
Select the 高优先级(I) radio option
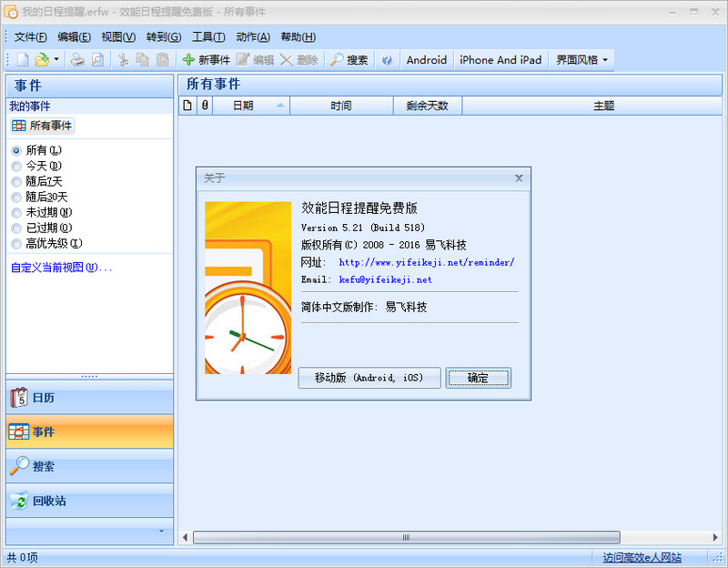point(47,243)
